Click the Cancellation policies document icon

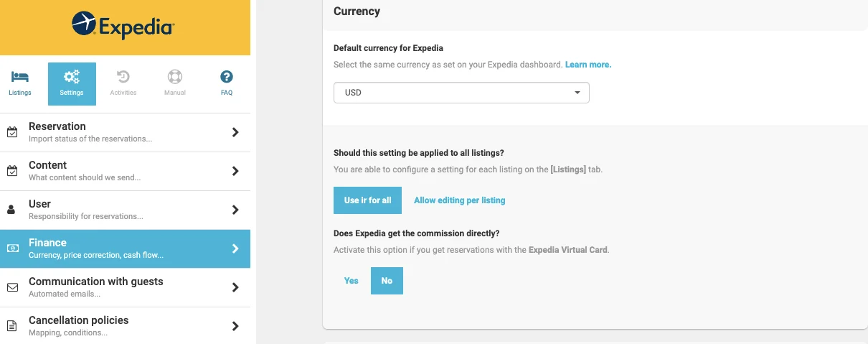click(x=12, y=326)
